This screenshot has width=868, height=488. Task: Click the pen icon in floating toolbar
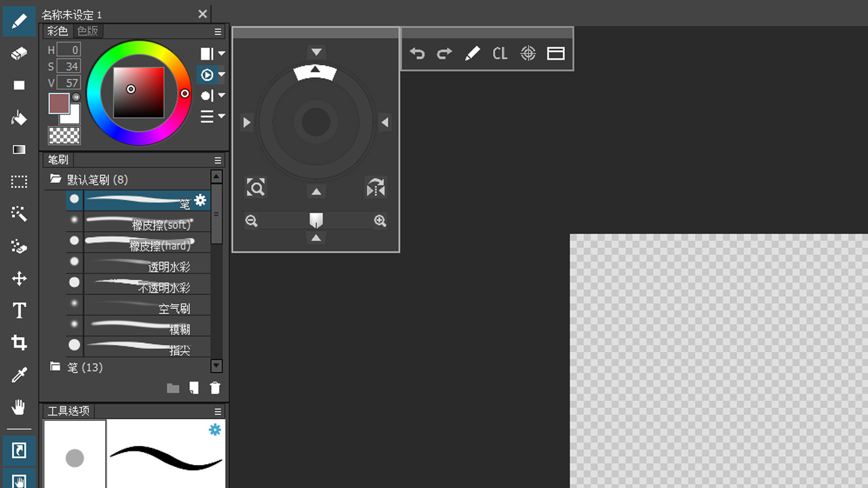(473, 54)
